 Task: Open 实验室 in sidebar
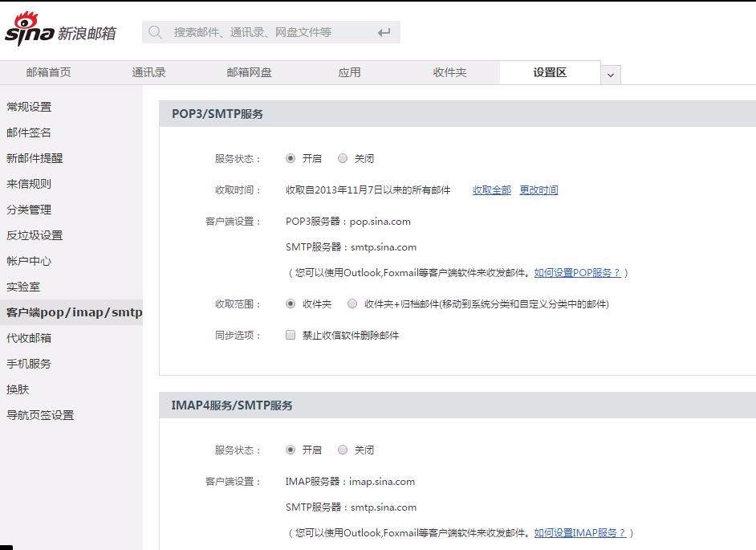(23, 287)
